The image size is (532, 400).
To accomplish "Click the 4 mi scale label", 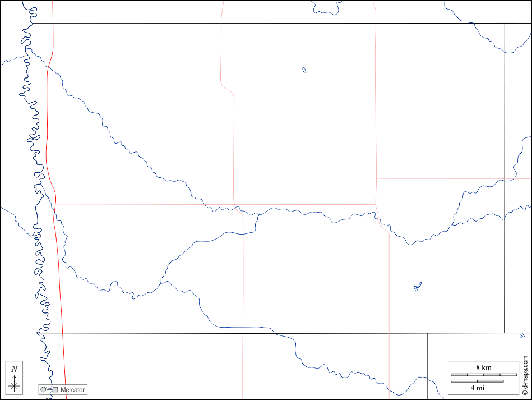I will [x=477, y=388].
